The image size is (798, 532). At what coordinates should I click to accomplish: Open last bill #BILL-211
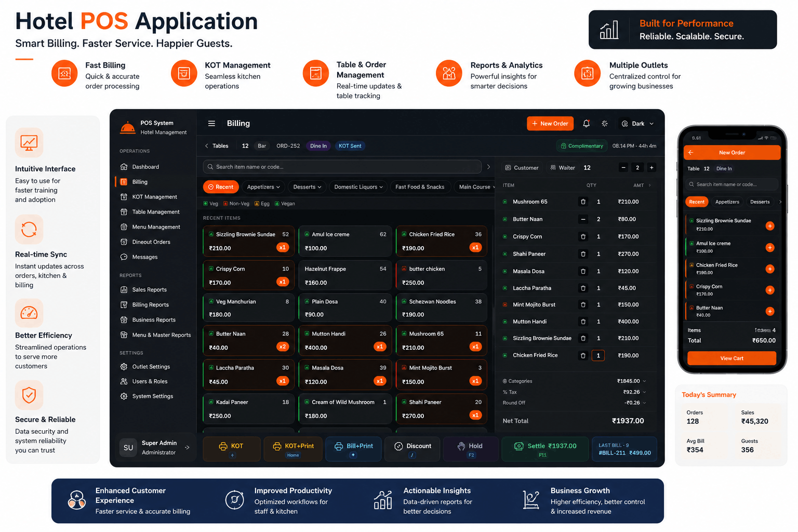(624, 449)
